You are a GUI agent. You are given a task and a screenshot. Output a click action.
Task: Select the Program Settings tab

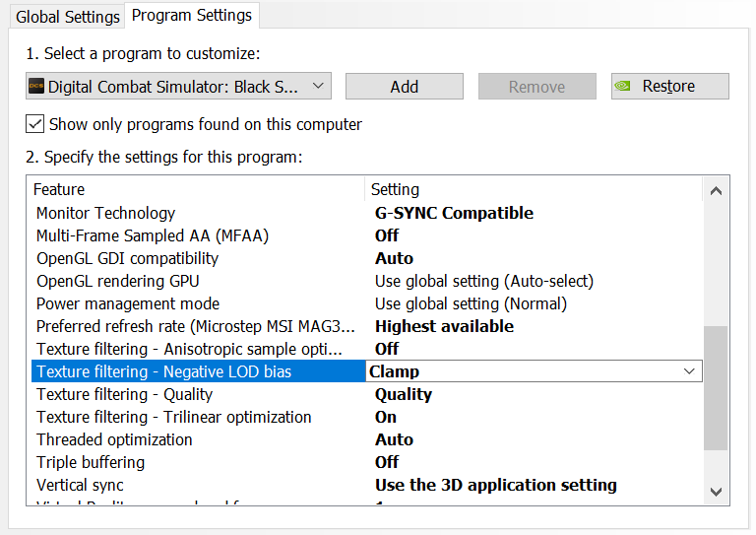(191, 16)
